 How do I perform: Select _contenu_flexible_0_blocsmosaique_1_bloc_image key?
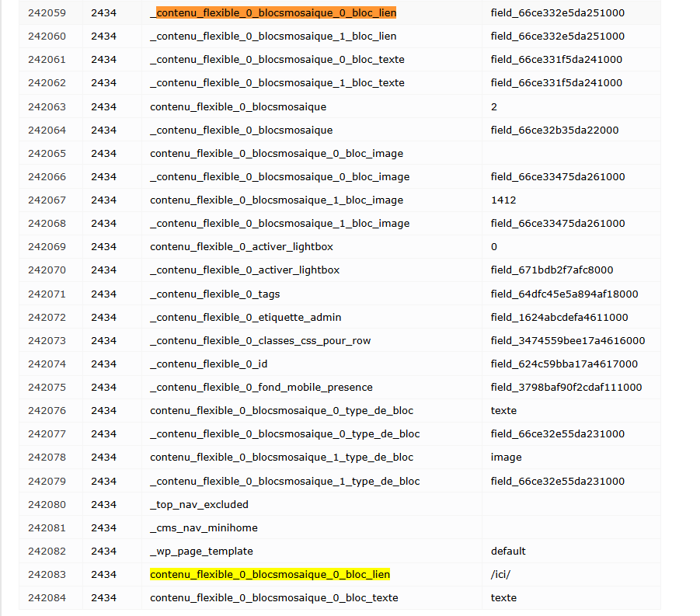pos(280,223)
